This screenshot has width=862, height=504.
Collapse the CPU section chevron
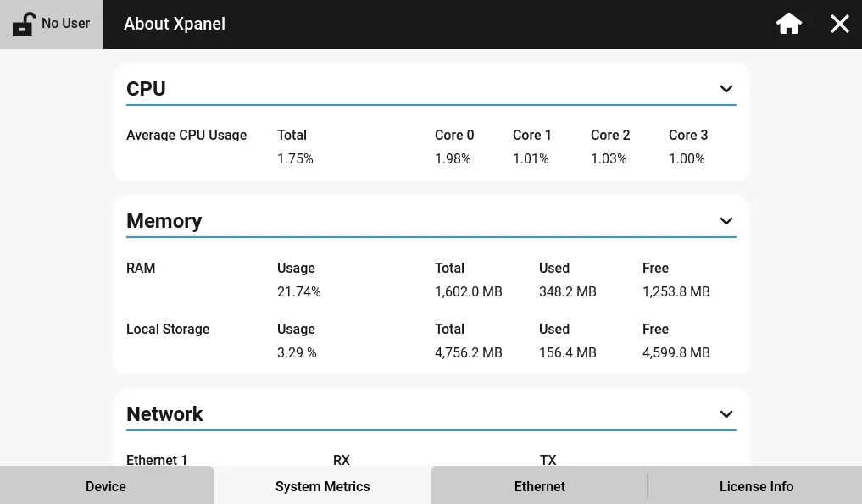click(726, 89)
